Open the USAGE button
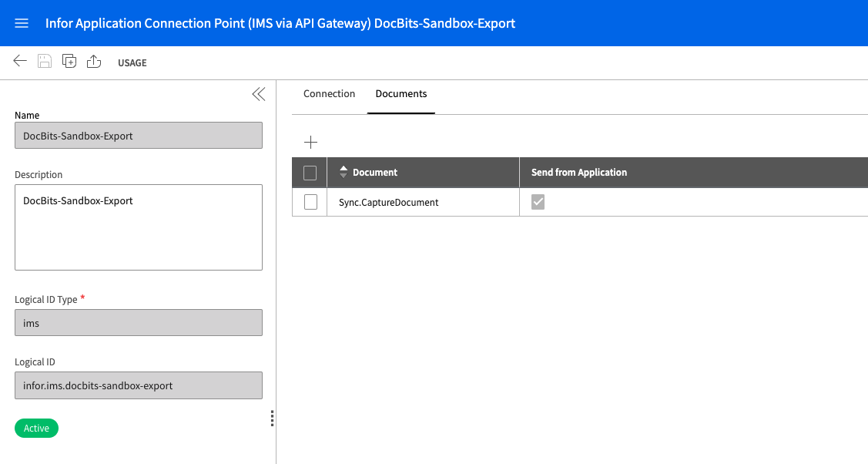The image size is (868, 464). (132, 62)
